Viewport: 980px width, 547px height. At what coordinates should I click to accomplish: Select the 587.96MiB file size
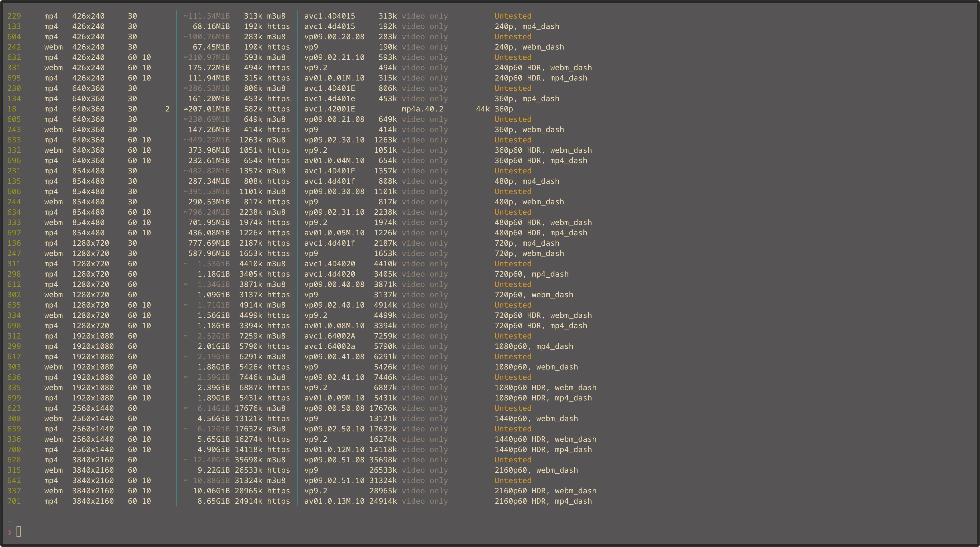pyautogui.click(x=209, y=254)
